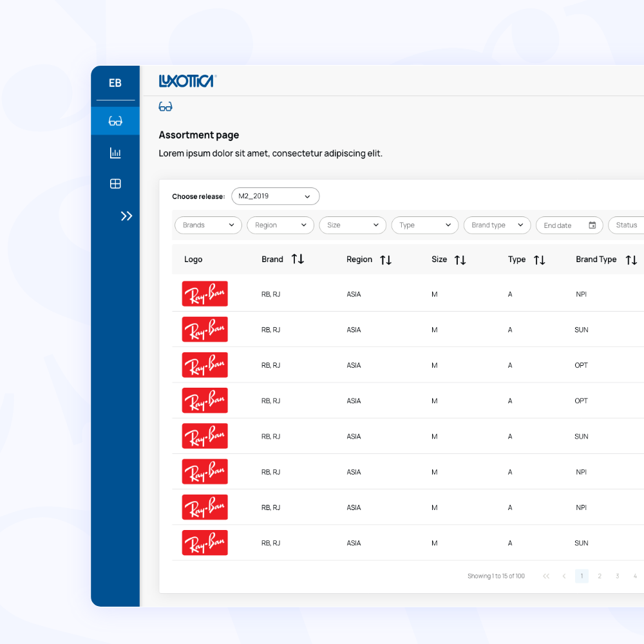Open the grid table sidebar icon
This screenshot has width=644, height=644.
115,184
